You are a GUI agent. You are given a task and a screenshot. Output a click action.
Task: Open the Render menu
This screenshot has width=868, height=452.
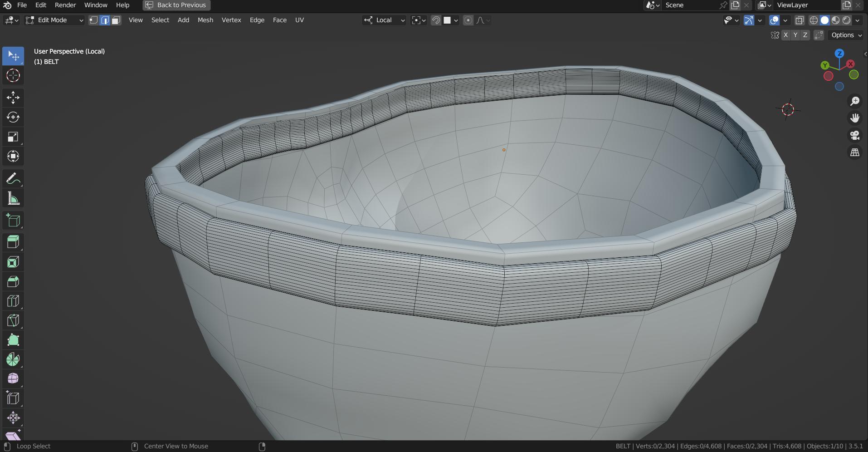(65, 5)
